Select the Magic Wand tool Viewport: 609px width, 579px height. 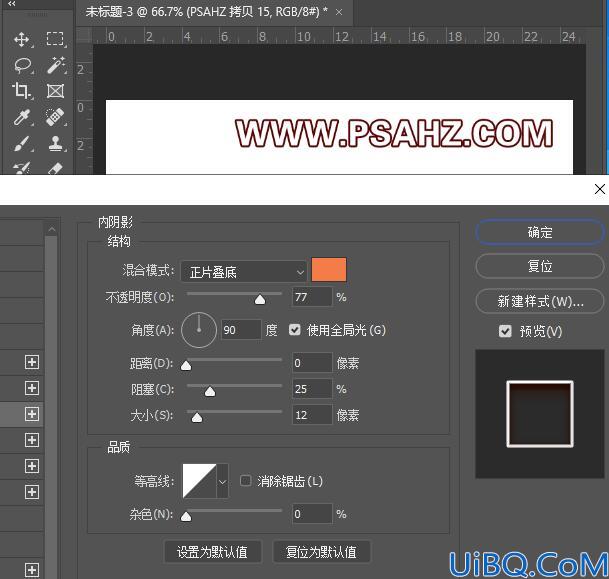56,65
